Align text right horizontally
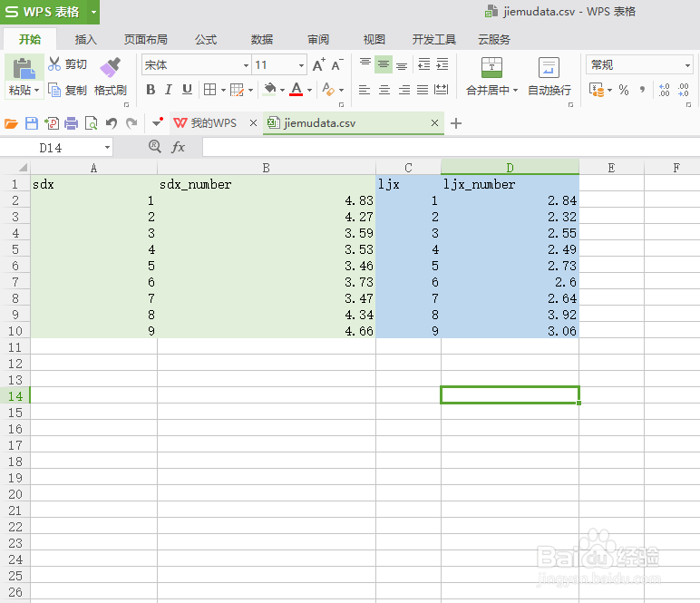 [x=404, y=90]
